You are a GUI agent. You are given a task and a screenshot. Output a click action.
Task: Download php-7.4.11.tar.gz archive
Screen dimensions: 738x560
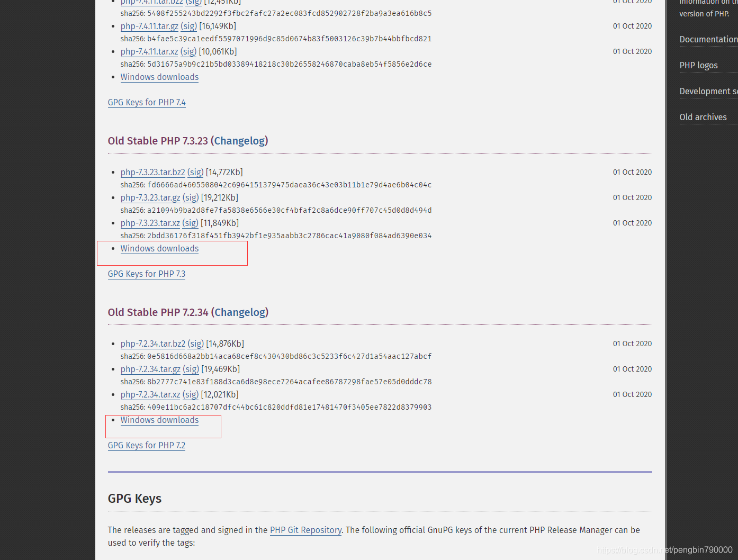click(x=149, y=26)
